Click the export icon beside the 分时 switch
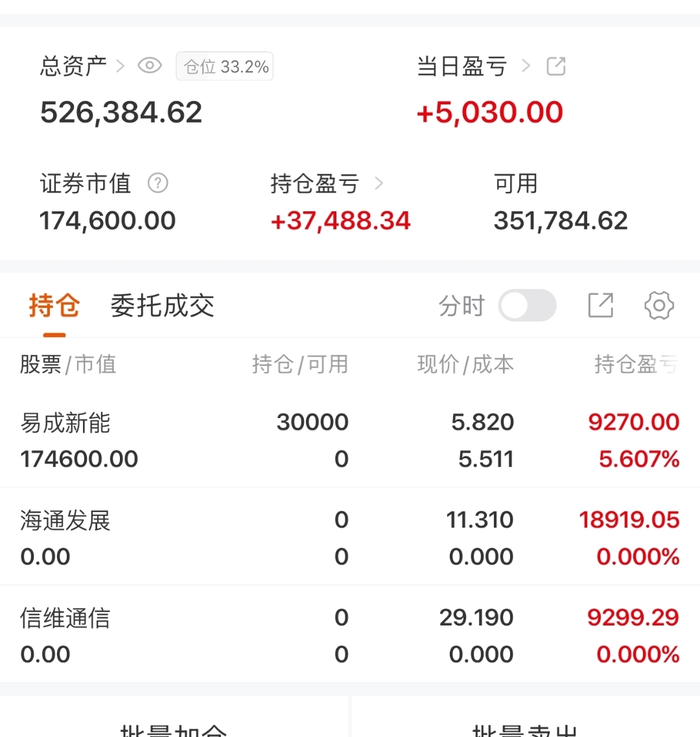700x737 pixels. 600,305
